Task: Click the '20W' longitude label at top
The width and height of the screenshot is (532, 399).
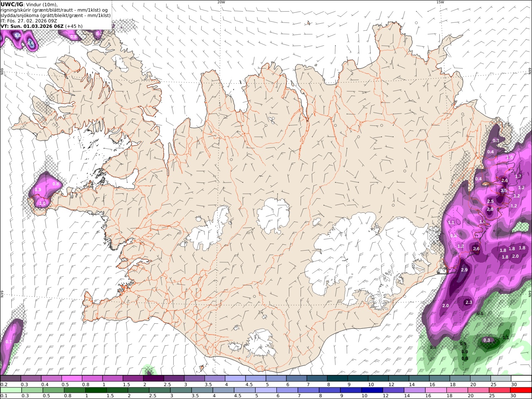Action: (221, 2)
